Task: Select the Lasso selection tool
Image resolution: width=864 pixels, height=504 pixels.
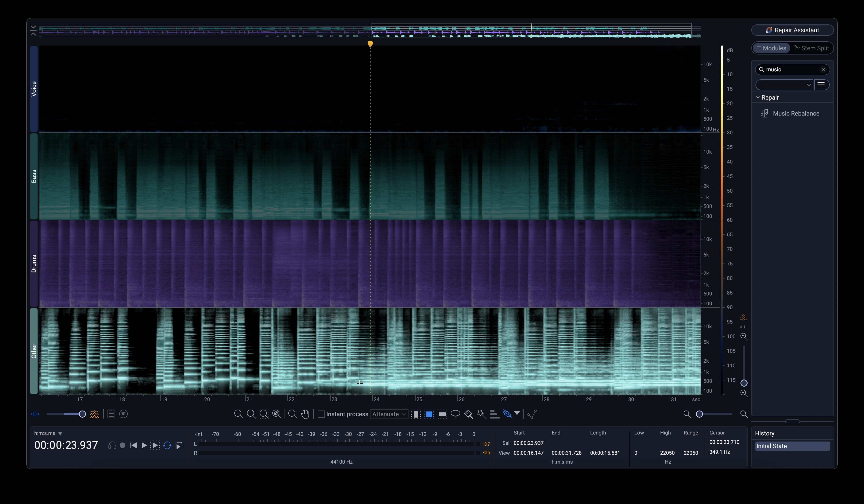Action: (455, 414)
